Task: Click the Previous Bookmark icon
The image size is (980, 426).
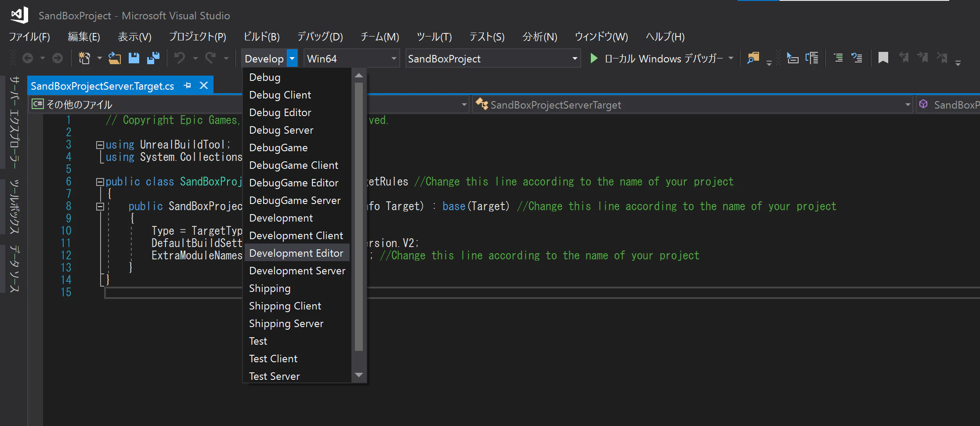Action: (904, 58)
